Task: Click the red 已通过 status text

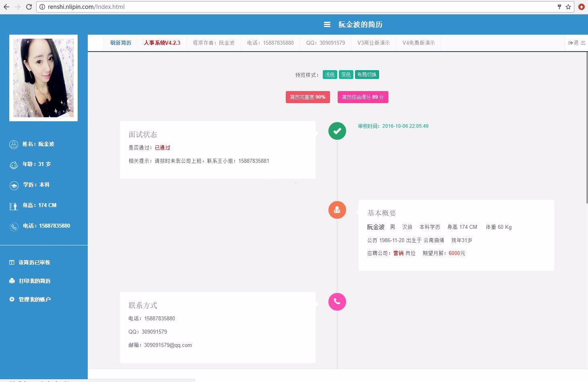Action: [163, 148]
